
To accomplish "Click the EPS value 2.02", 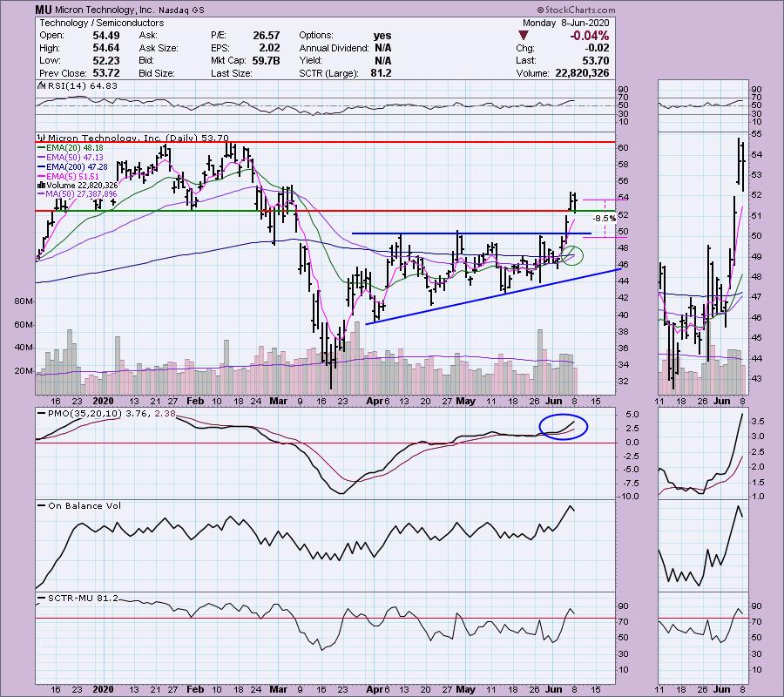I will coord(269,48).
